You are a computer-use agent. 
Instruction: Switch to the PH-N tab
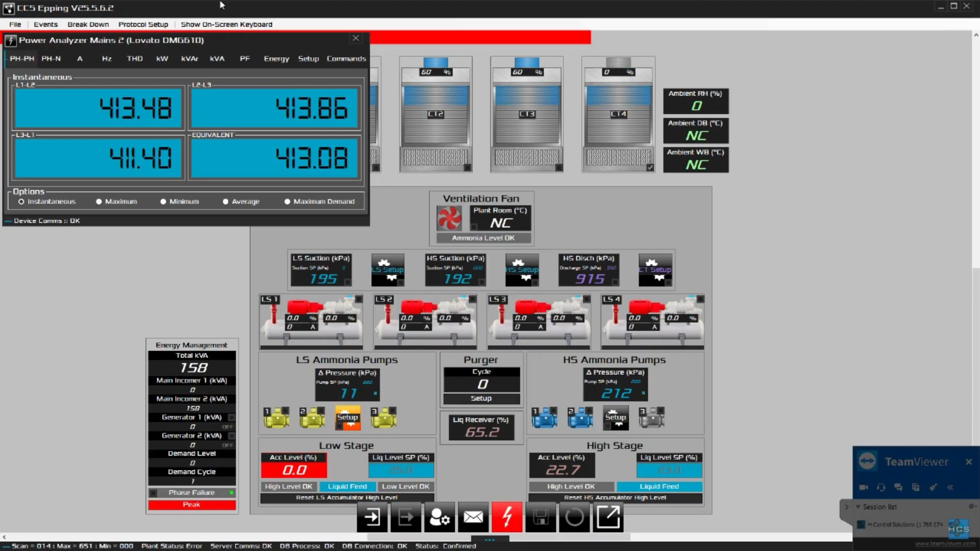point(51,59)
